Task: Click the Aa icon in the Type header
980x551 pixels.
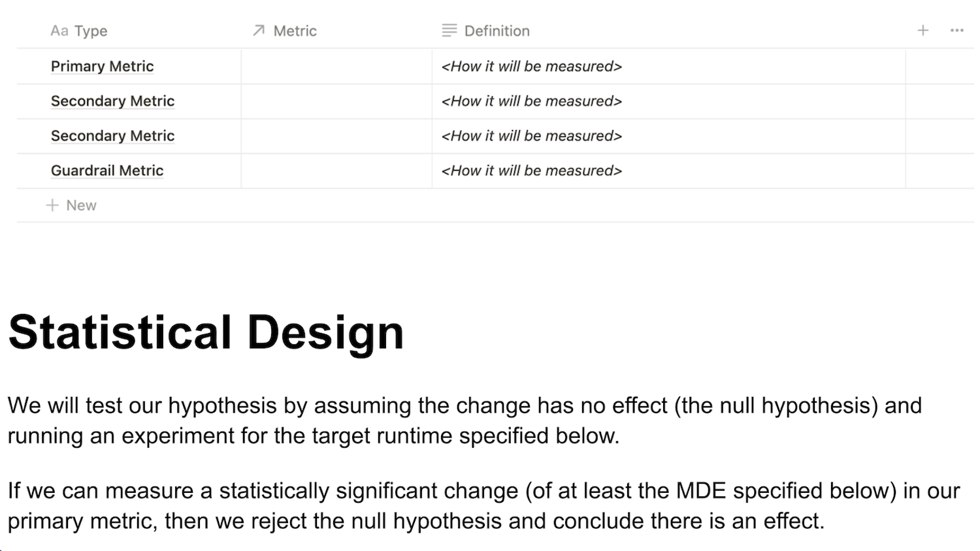Action: pos(59,31)
